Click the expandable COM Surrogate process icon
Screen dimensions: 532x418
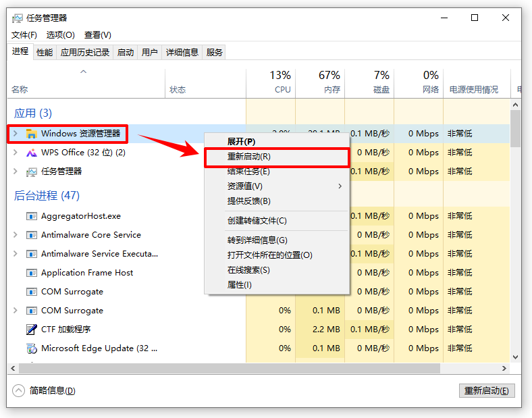[x=32, y=311]
